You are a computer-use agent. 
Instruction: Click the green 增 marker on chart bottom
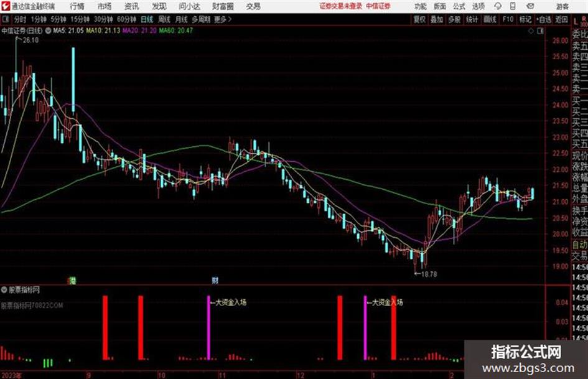pos(72,280)
